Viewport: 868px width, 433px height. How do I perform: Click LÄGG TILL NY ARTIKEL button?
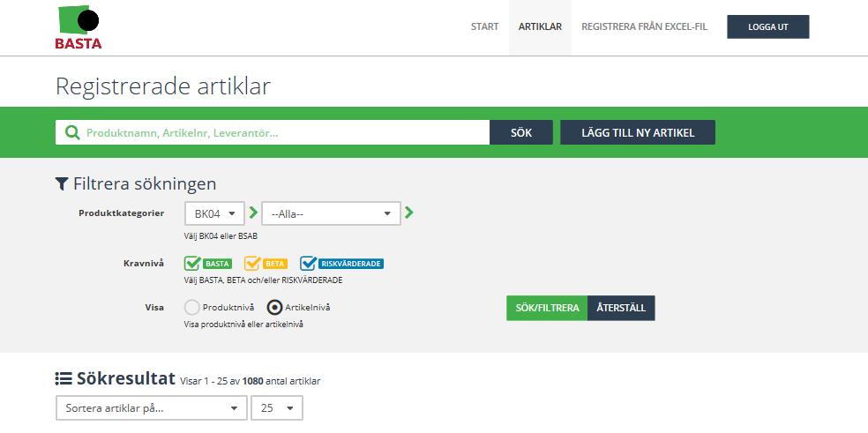(x=638, y=132)
